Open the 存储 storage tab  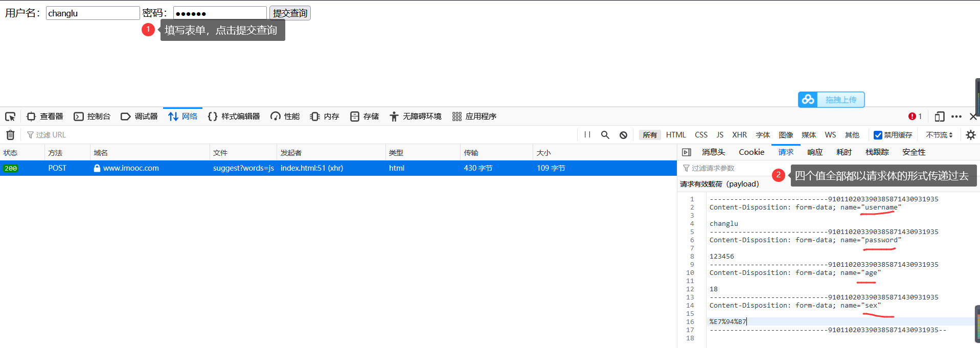364,117
